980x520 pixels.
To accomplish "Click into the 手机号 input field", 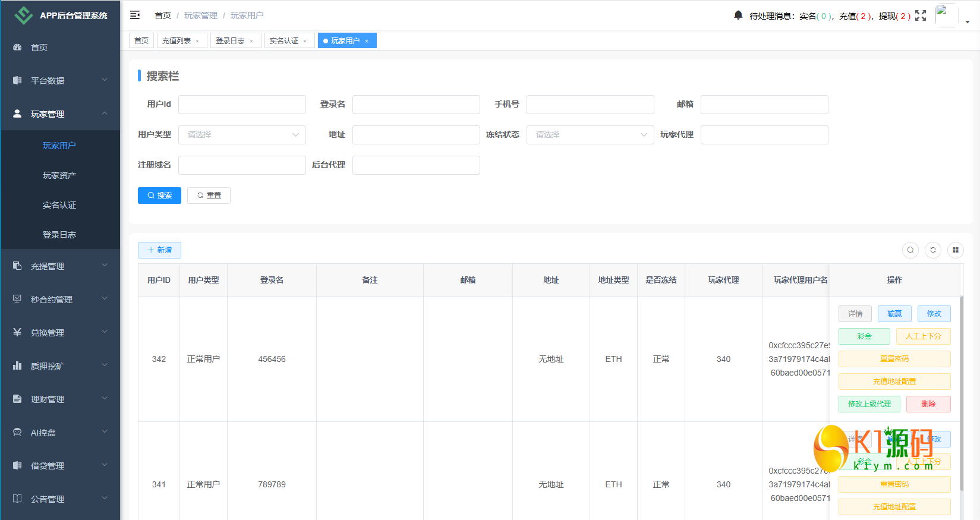I will (590, 105).
